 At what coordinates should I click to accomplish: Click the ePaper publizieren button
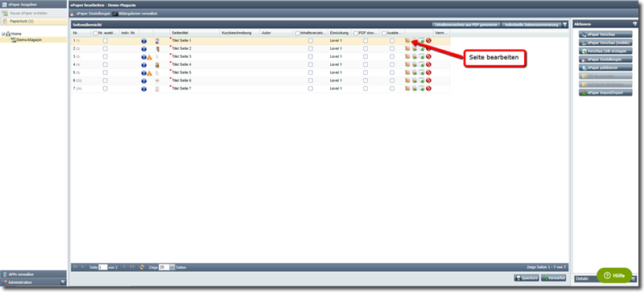[606, 68]
